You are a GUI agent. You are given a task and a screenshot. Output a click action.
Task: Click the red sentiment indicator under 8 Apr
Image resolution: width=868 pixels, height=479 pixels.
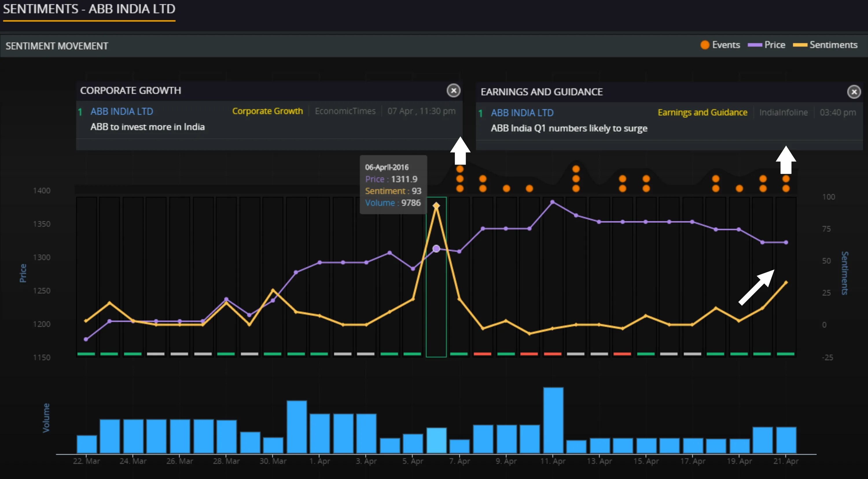(x=483, y=354)
